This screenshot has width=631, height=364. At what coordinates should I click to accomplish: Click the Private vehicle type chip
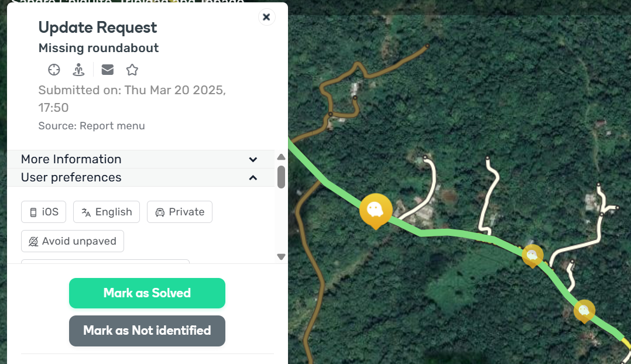pos(180,212)
